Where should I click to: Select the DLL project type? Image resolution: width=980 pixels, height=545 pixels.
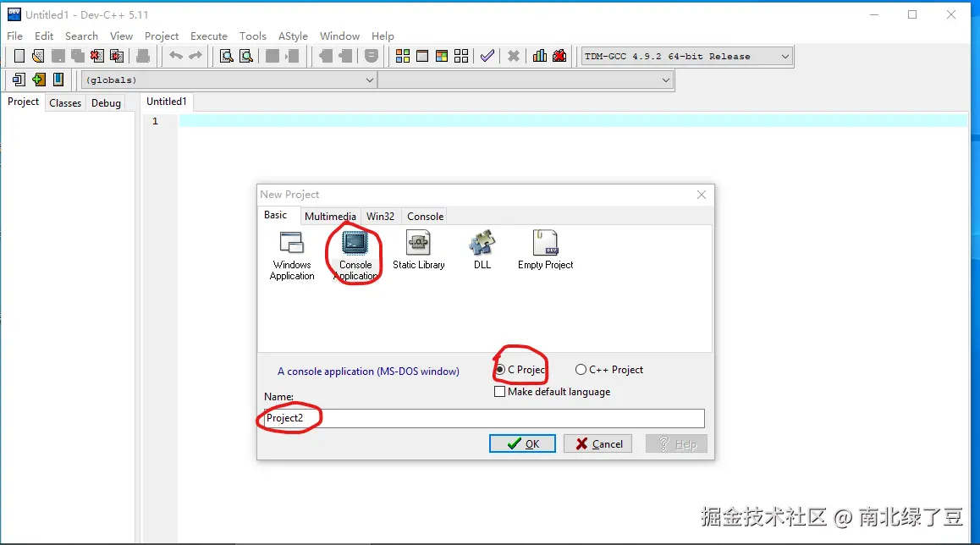coord(482,250)
